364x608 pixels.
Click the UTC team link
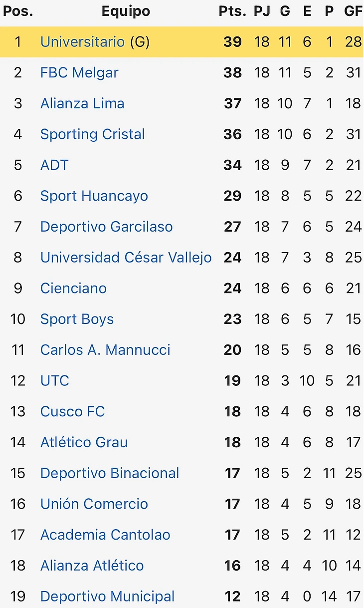(55, 381)
